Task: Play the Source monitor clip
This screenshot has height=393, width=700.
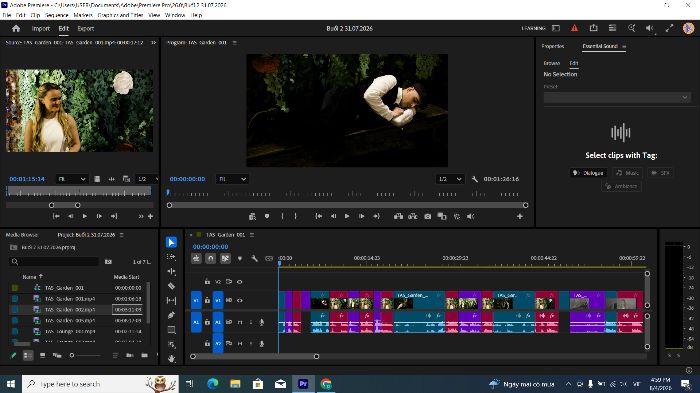Action: point(85,216)
